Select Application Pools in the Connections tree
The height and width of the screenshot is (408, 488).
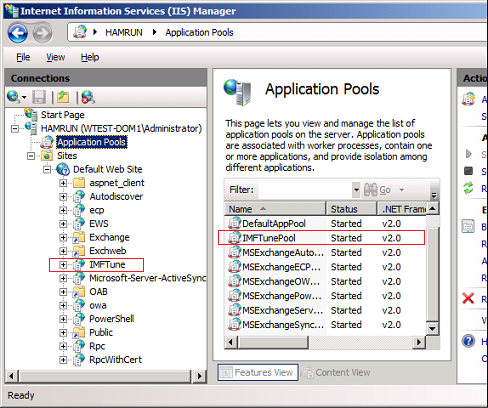[x=92, y=142]
